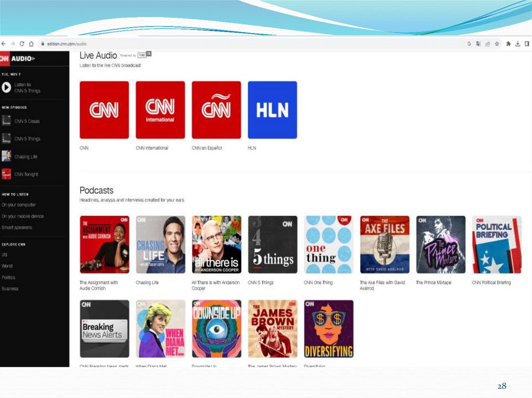Viewport: 532px width, 398px height.
Task: Click the Google icon in address bar
Action: pos(469,44)
